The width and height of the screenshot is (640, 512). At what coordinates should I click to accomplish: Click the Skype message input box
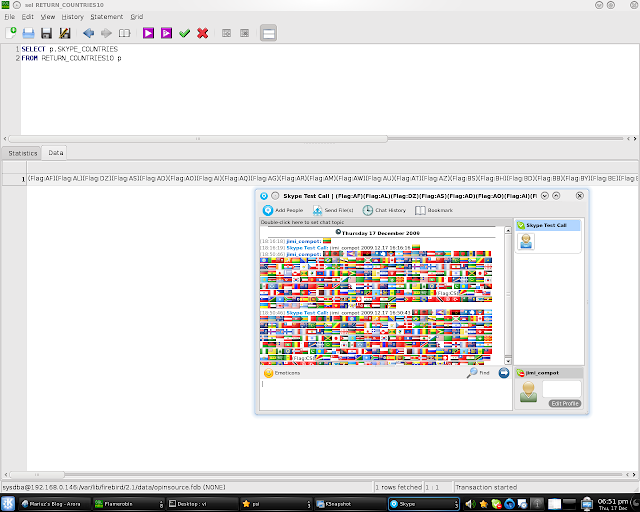[x=386, y=394]
